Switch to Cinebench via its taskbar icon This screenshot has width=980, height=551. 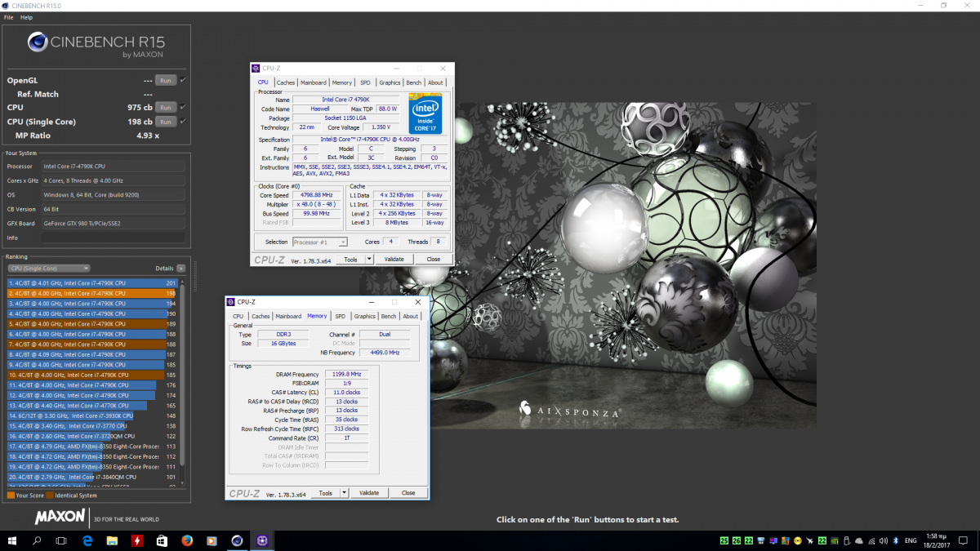coord(237,540)
